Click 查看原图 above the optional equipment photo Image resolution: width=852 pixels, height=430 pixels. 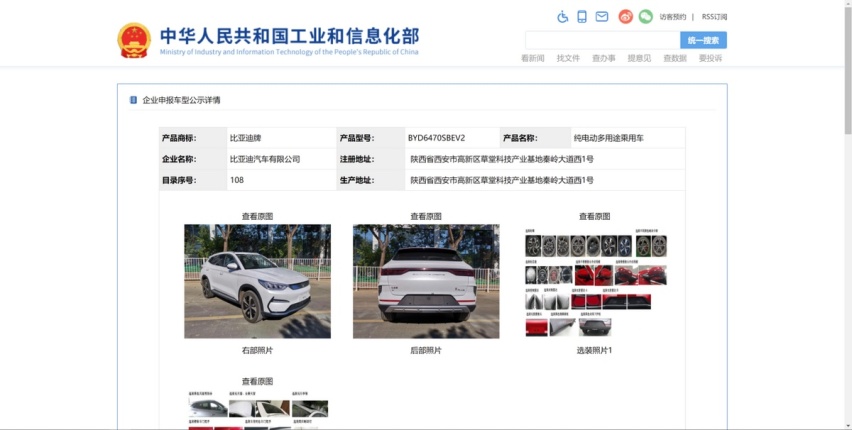coord(594,216)
